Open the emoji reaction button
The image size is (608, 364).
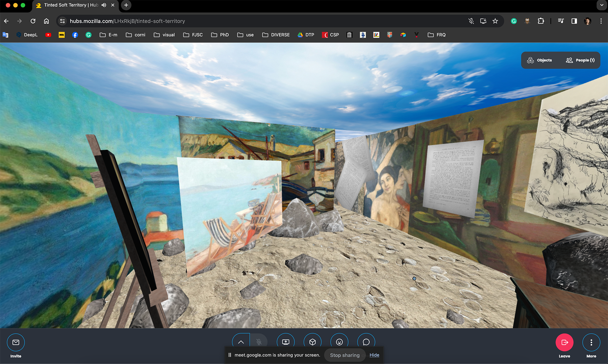(x=339, y=342)
